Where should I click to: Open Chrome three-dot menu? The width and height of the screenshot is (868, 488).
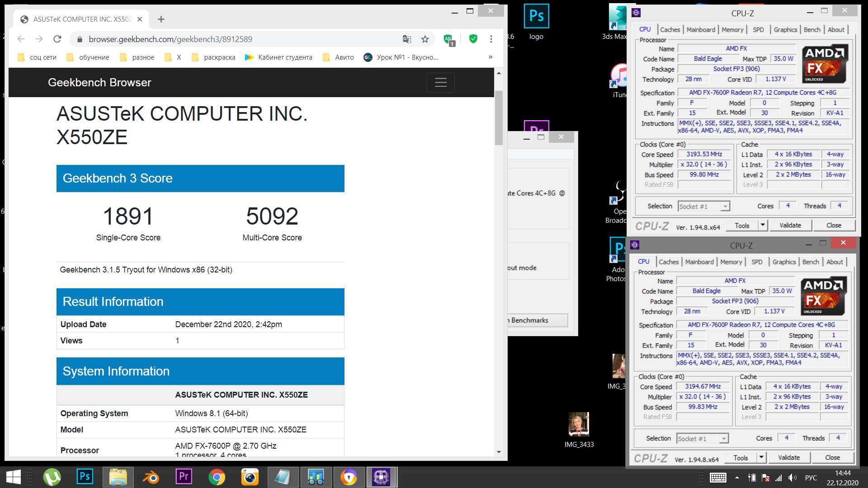[x=491, y=39]
